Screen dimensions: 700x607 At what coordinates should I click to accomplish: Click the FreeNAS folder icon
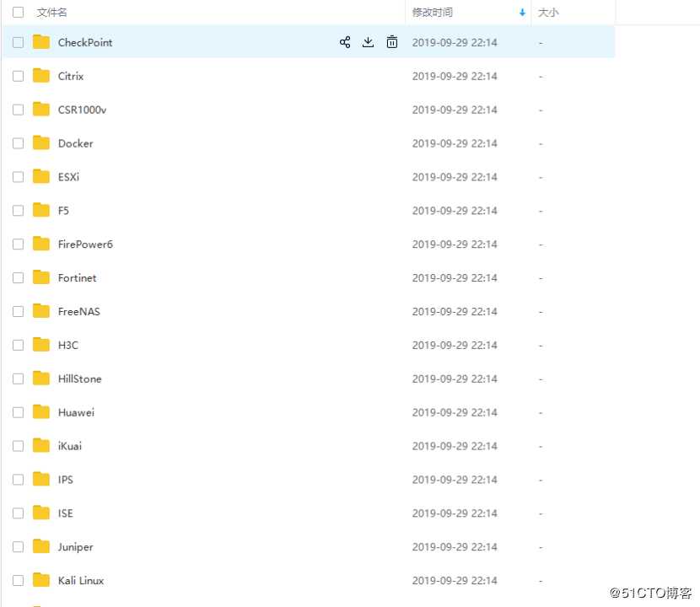point(41,310)
